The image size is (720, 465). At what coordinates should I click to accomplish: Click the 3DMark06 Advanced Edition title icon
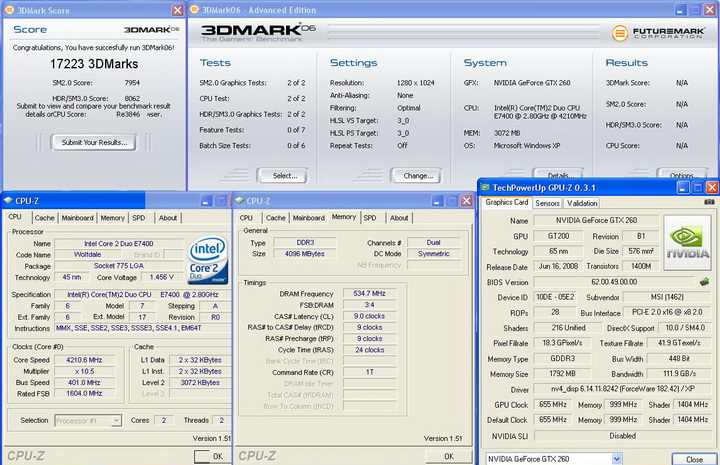[195, 10]
